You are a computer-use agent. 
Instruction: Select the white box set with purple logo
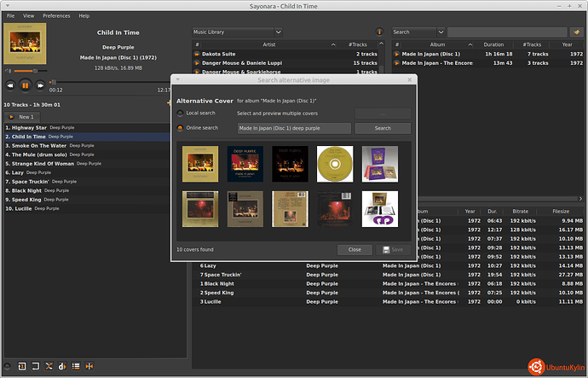[380, 209]
